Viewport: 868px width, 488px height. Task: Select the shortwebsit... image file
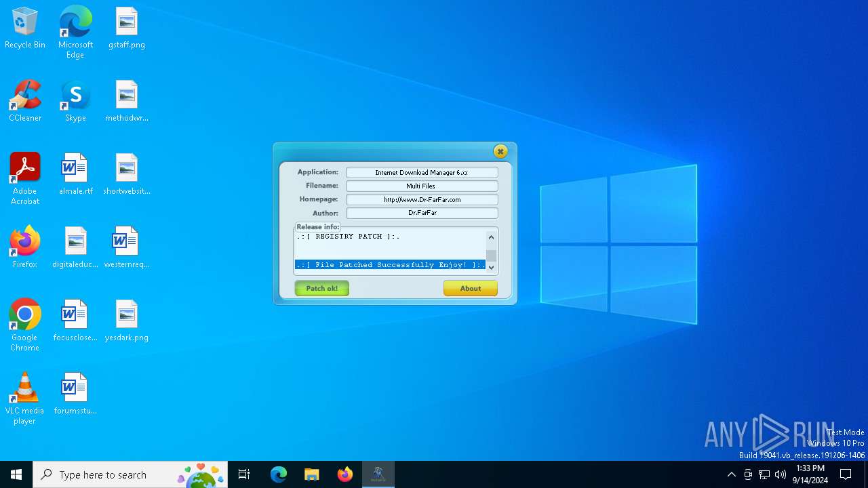(127, 175)
